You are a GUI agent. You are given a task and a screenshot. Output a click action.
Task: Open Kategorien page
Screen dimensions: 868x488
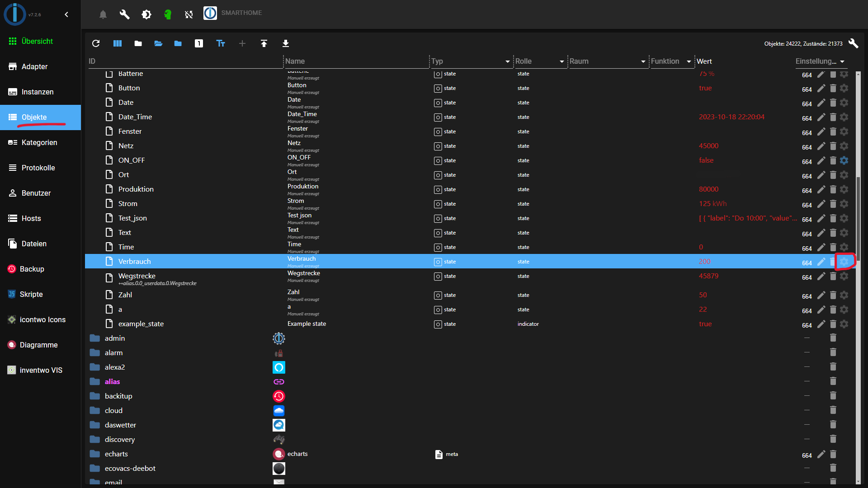(40, 142)
